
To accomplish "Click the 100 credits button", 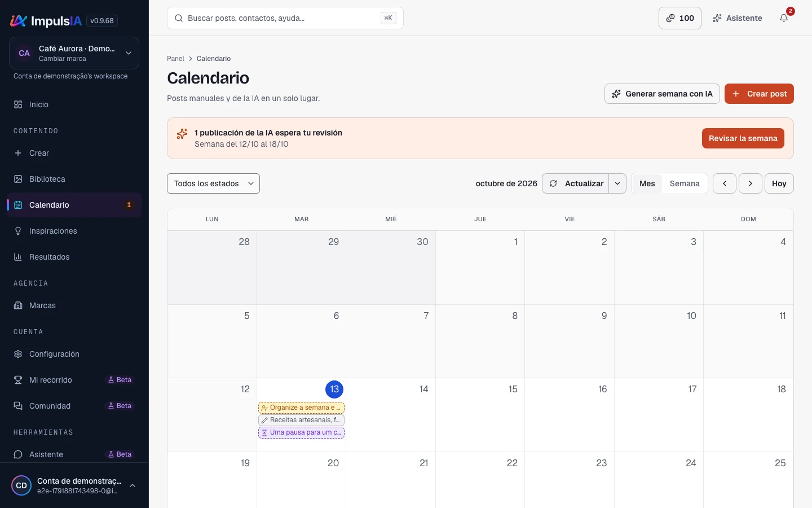I will click(x=680, y=18).
